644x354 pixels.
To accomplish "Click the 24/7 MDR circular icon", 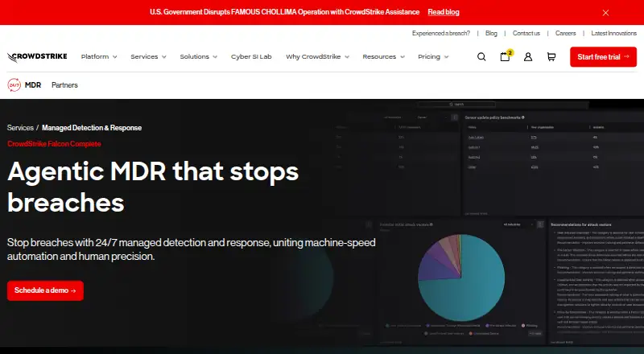I will 14,85.
